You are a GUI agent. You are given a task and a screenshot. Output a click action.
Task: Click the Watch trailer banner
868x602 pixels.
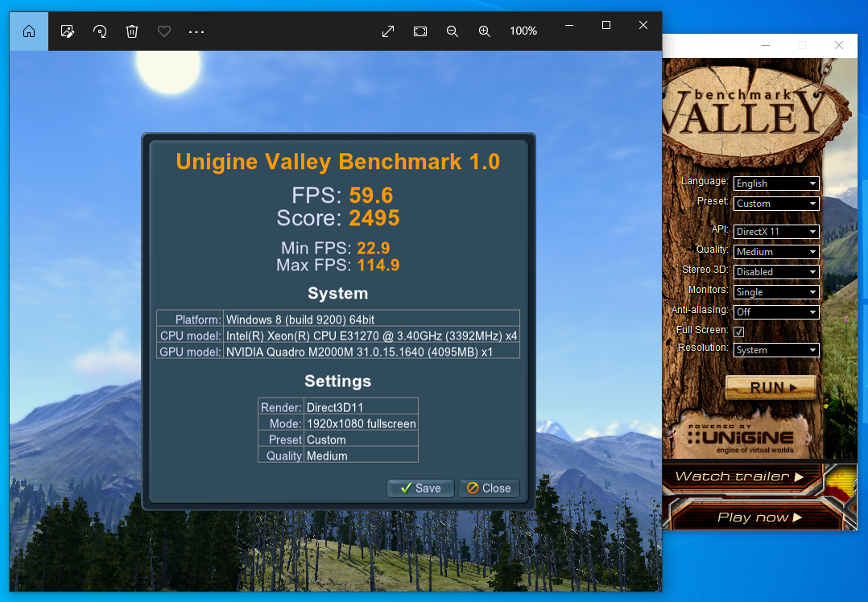pos(742,477)
